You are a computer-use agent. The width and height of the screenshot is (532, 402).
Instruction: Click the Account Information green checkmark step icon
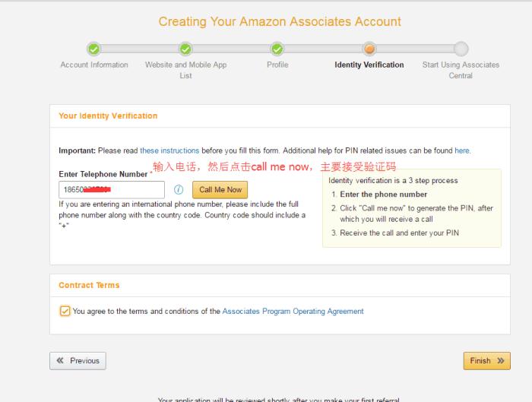click(94, 49)
